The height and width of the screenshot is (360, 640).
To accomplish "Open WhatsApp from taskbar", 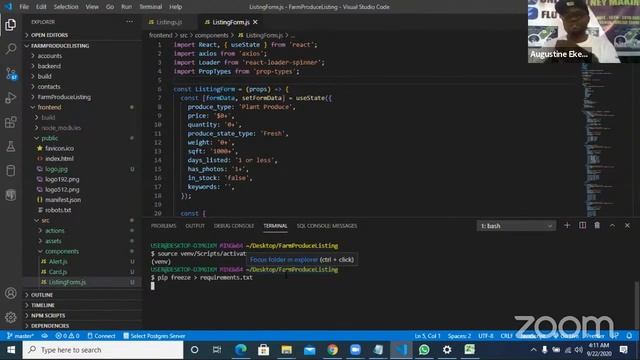I will (424, 350).
